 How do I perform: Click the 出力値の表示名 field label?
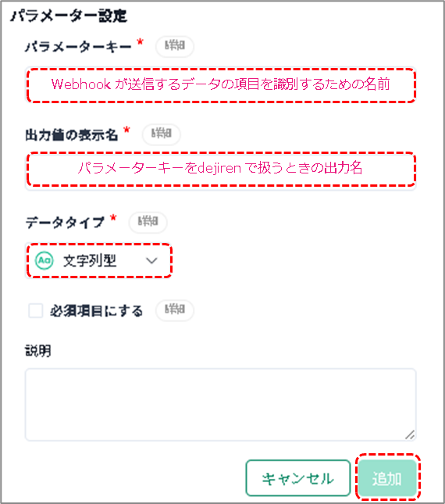coord(72,135)
